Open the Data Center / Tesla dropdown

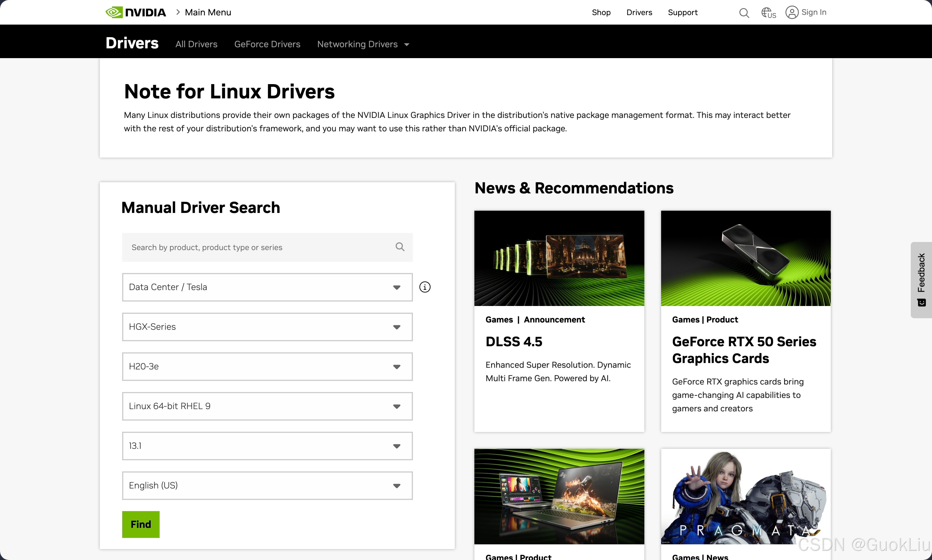pyautogui.click(x=267, y=287)
